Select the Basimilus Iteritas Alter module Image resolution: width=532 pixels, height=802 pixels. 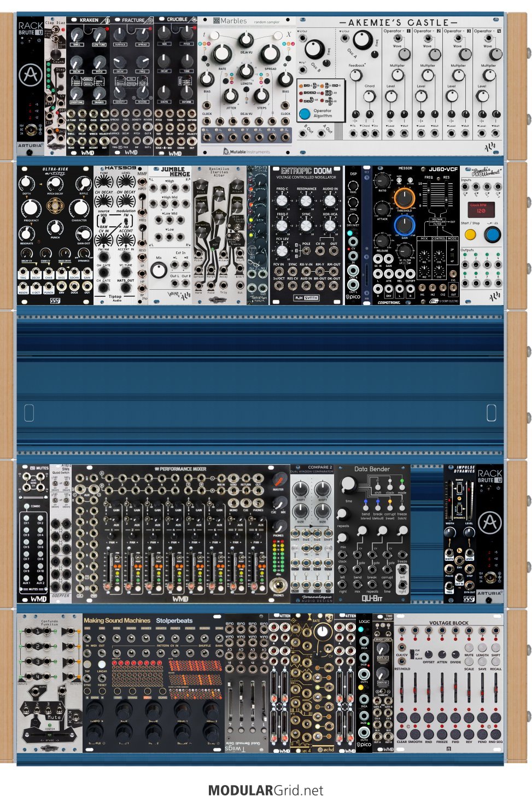(x=219, y=235)
